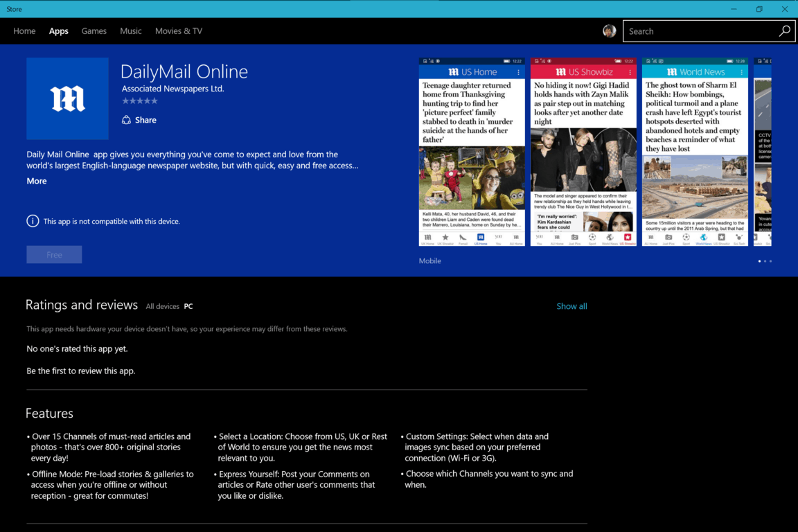This screenshot has height=532, width=798.
Task: Click the DailyMail Online app logo tile
Action: 68,99
